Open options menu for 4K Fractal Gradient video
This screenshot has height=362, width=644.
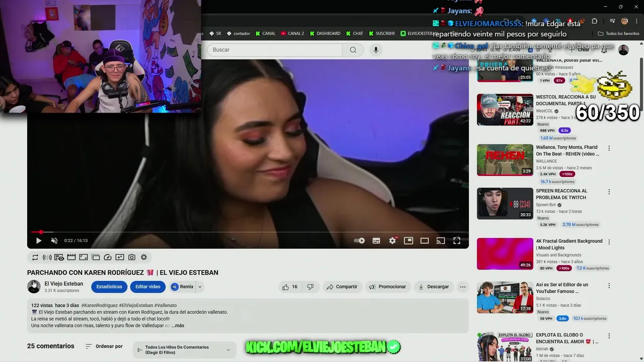pos(609,242)
